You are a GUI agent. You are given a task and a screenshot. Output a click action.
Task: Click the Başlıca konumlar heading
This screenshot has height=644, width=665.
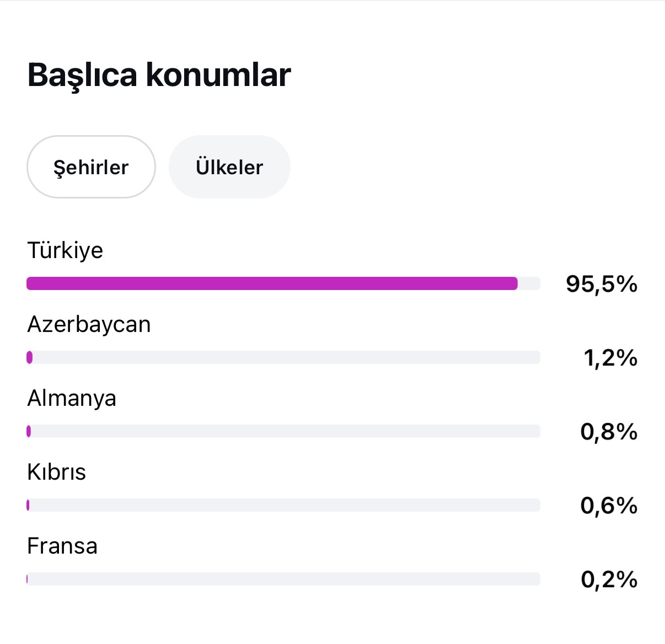(x=159, y=75)
